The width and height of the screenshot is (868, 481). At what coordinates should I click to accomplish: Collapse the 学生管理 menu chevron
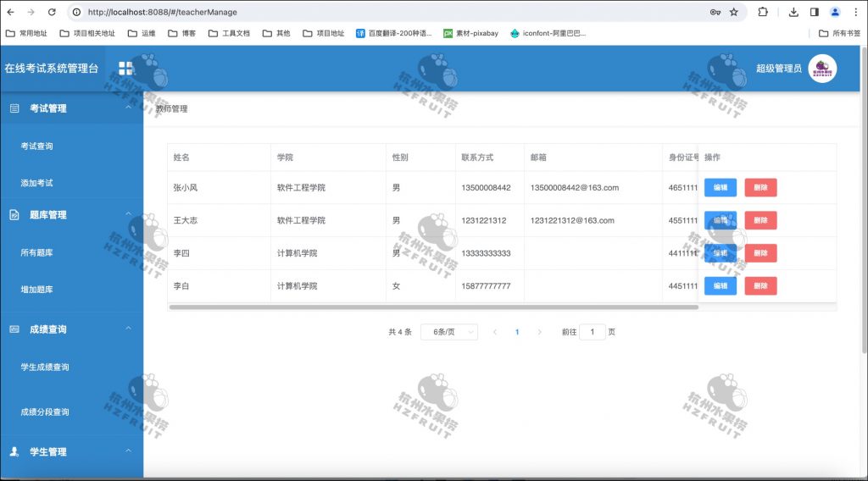tap(129, 451)
